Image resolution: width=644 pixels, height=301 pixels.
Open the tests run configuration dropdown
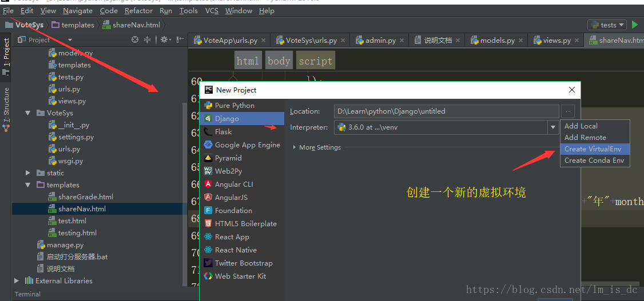click(607, 25)
